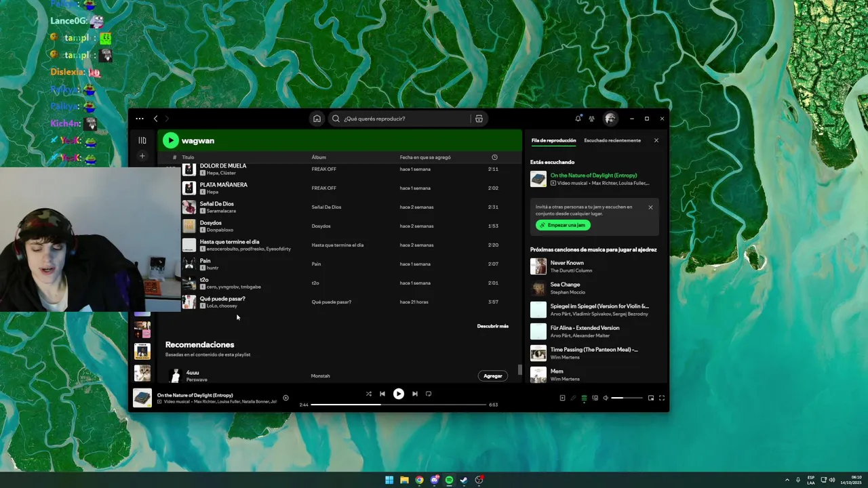Open File Explorer from taskbar
The width and height of the screenshot is (868, 488).
[x=404, y=480]
